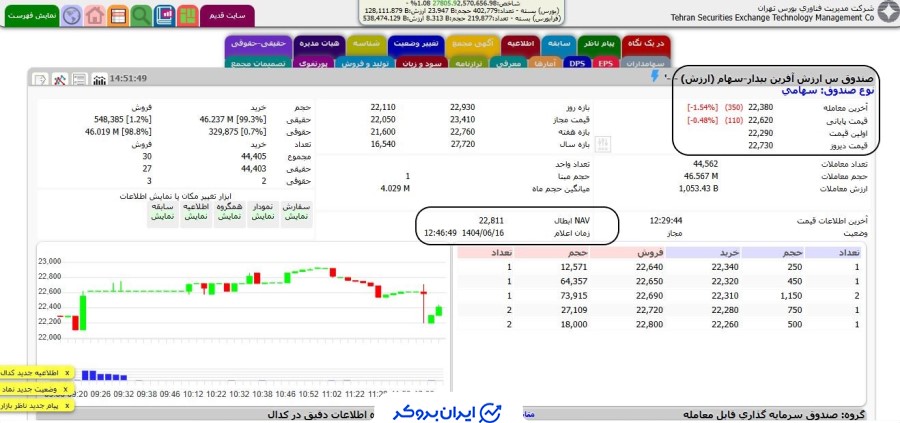
Task: Open the home page icon
Action: tap(95, 16)
